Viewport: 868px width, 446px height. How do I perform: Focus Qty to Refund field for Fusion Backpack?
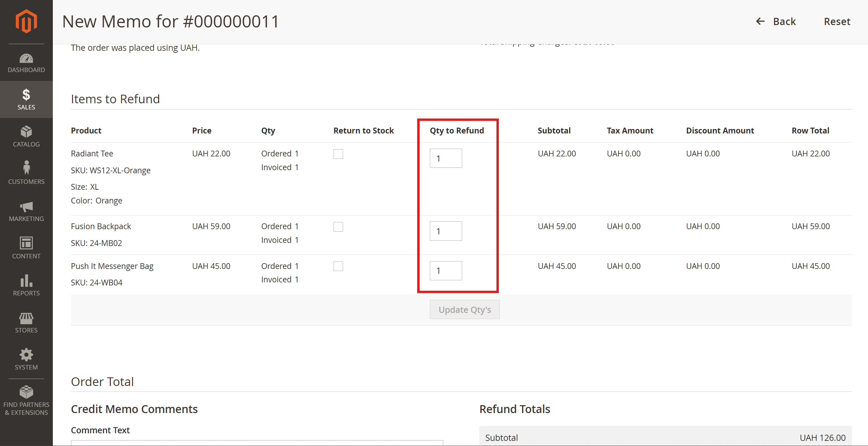click(446, 231)
